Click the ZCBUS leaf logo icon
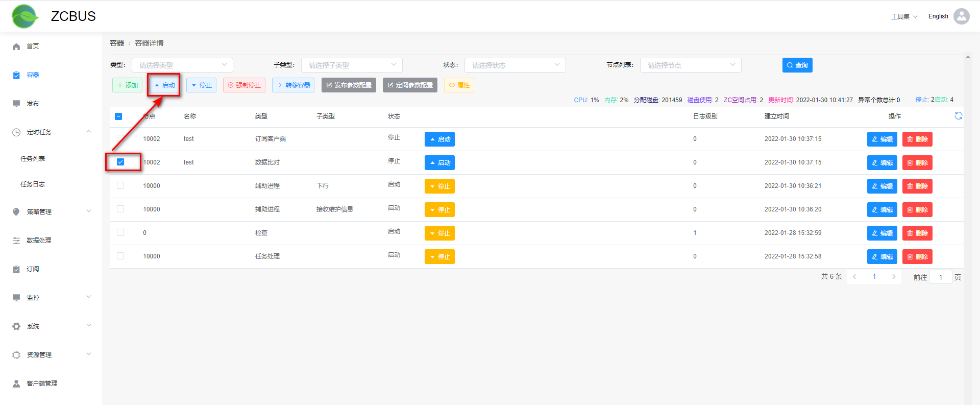Image resolution: width=980 pixels, height=405 pixels. [x=24, y=16]
